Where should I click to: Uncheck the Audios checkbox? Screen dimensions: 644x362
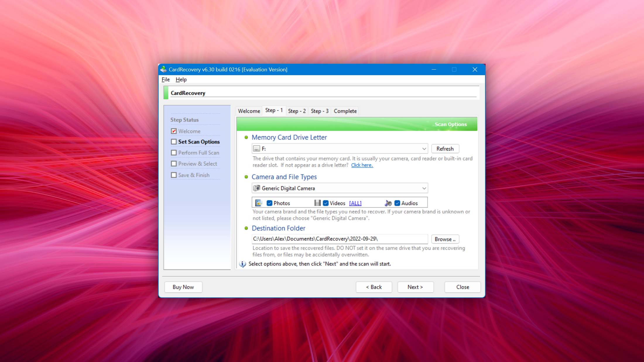[397, 203]
